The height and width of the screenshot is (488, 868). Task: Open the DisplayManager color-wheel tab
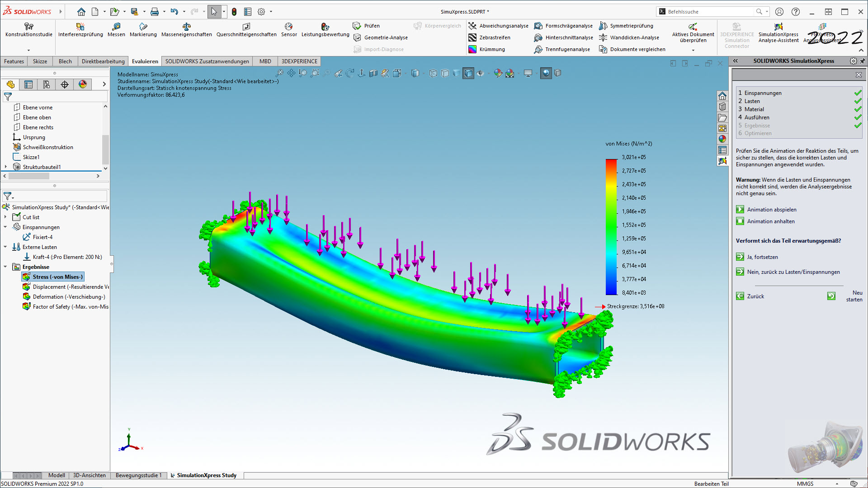(83, 84)
